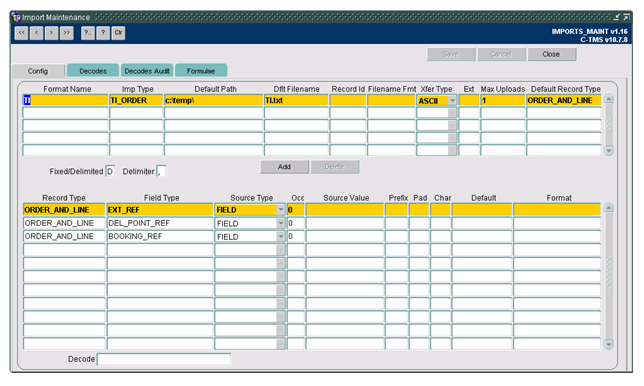Switch to the Formulae tab
Viewport: 644px width, 386px height.
click(x=201, y=71)
